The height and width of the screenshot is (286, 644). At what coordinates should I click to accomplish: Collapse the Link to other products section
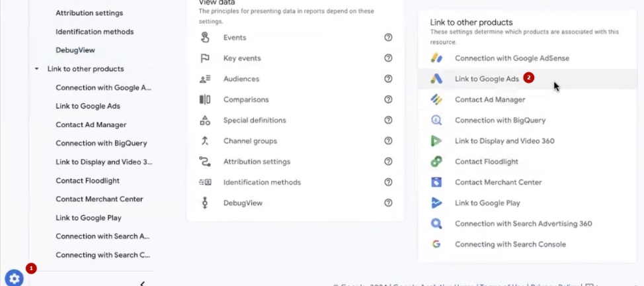click(x=37, y=69)
